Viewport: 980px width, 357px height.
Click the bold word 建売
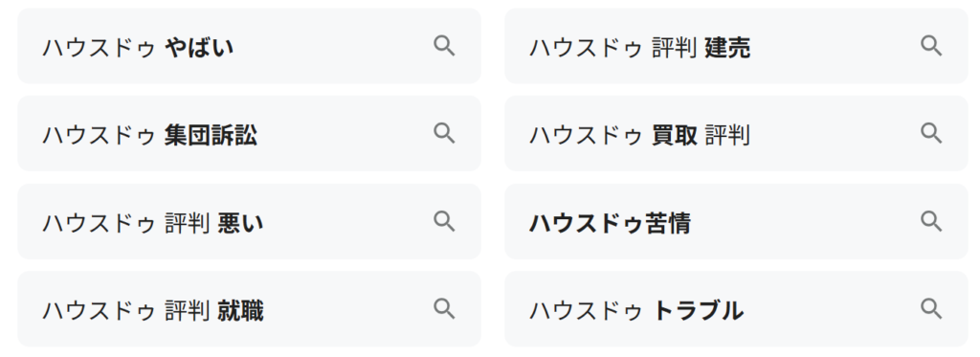727,48
